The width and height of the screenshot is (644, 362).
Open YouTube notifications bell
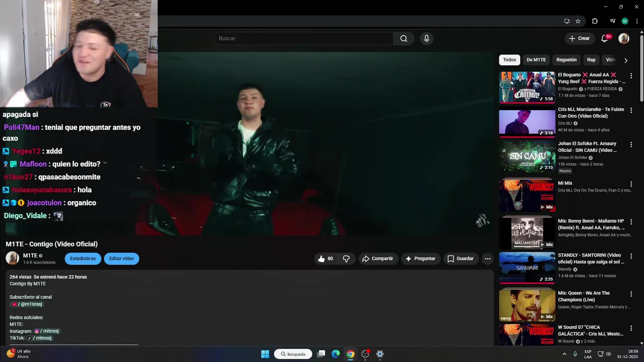tap(605, 38)
